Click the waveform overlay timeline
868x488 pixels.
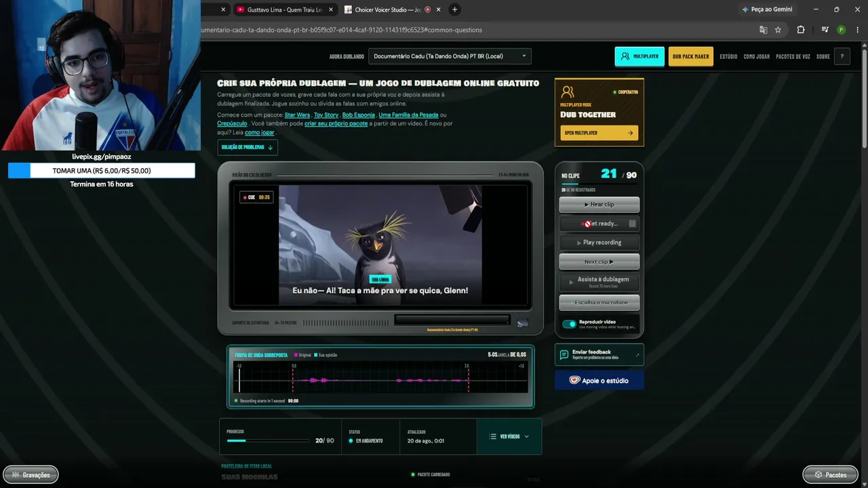click(380, 378)
